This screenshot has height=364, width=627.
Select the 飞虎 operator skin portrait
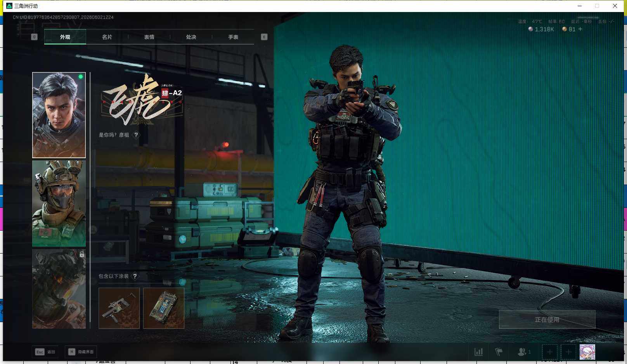point(59,115)
